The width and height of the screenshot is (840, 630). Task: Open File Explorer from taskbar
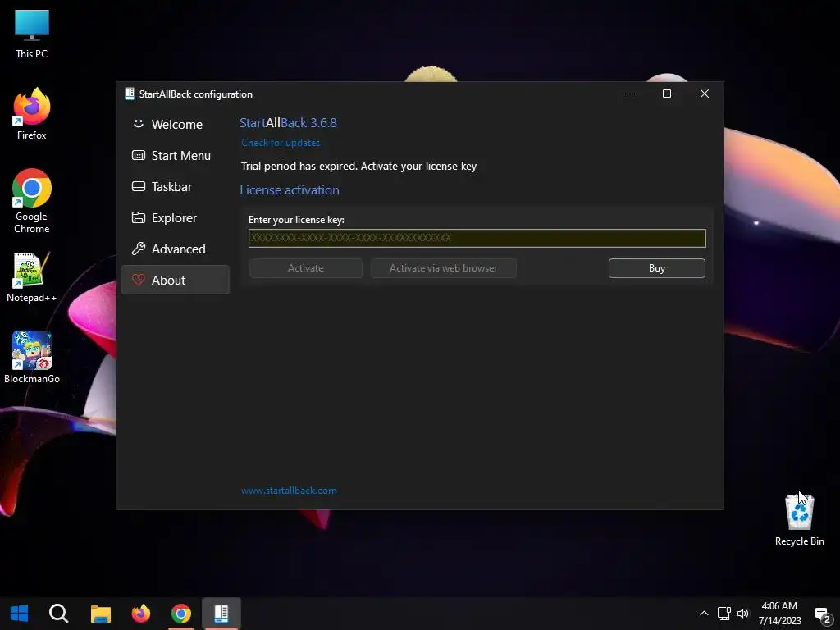(100, 614)
